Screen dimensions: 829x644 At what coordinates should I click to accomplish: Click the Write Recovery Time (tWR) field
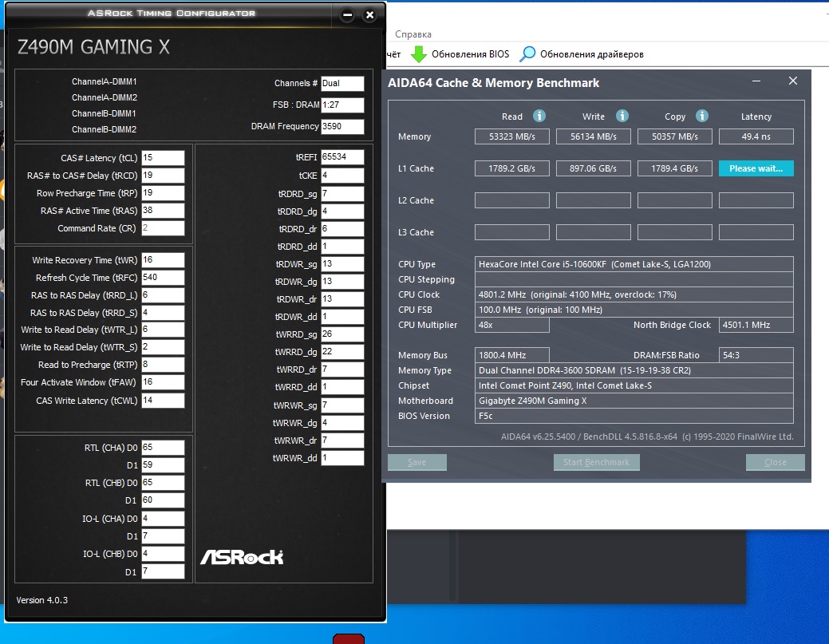coord(163,260)
